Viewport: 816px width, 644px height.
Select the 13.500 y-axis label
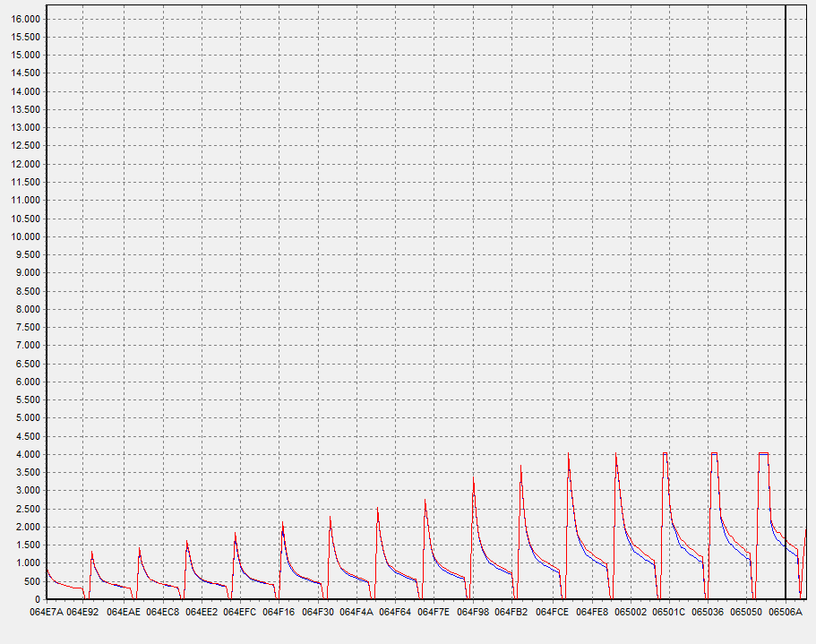25,110
